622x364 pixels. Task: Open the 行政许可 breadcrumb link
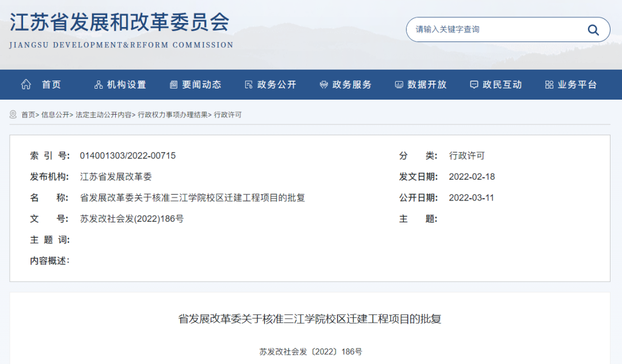(x=230, y=114)
